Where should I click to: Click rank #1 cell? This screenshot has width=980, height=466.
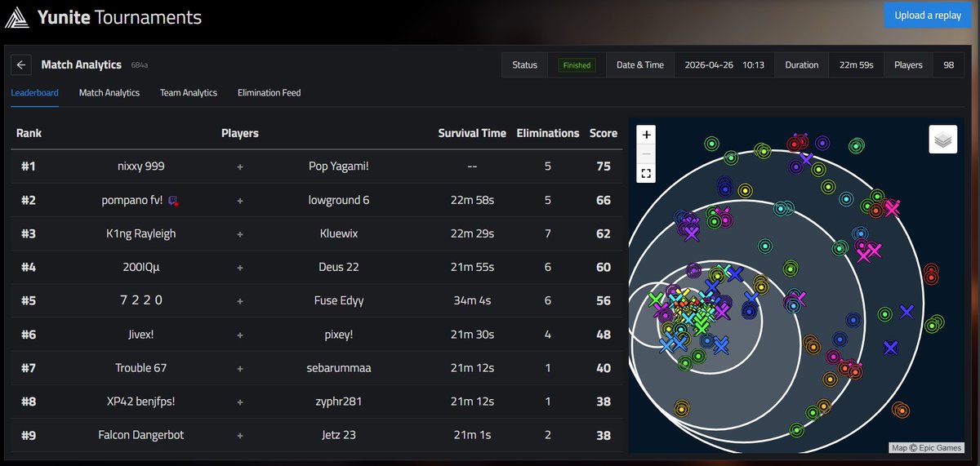[x=29, y=166]
